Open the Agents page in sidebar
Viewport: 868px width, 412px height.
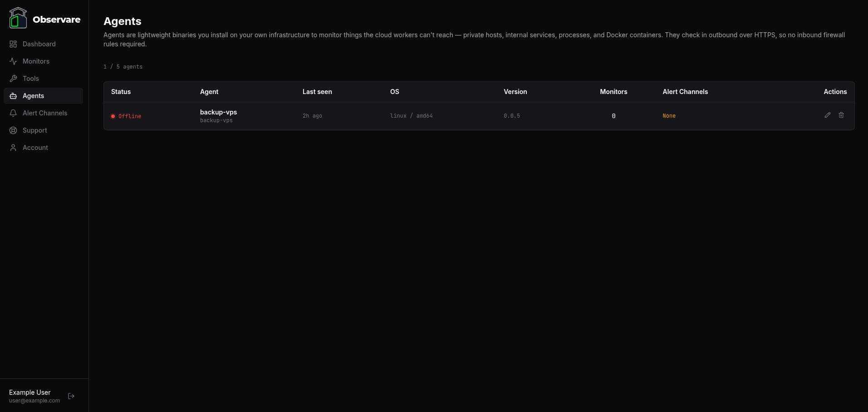(x=33, y=95)
